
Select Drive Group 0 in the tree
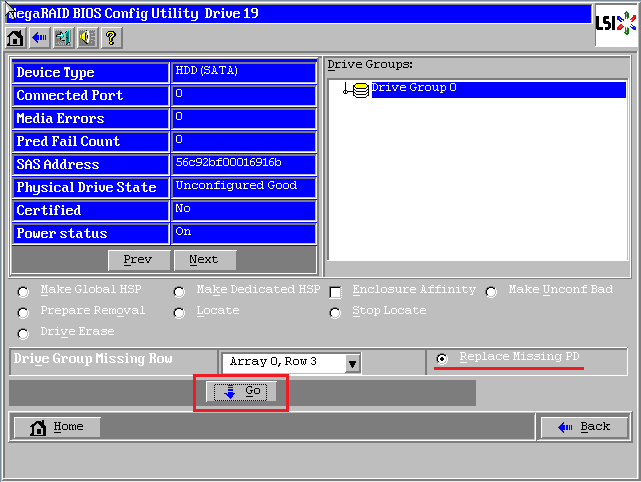[414, 88]
